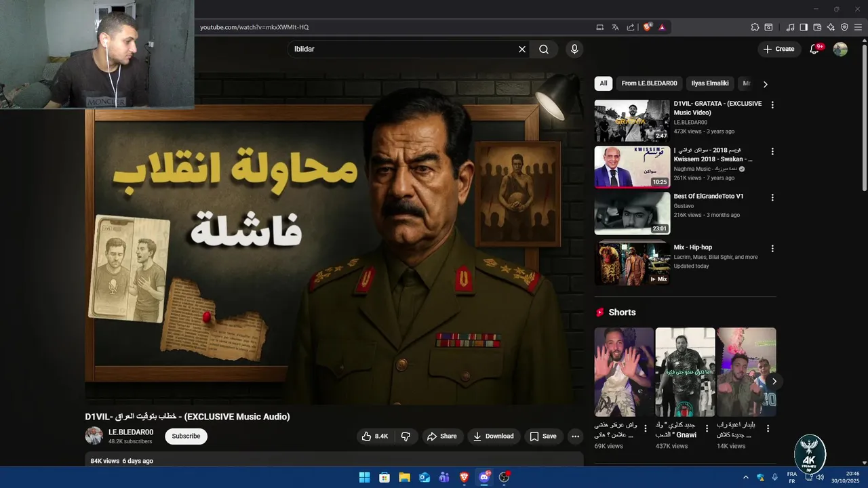Click the Brave Rewards triangle icon
This screenshot has width=868, height=488.
click(x=662, y=27)
